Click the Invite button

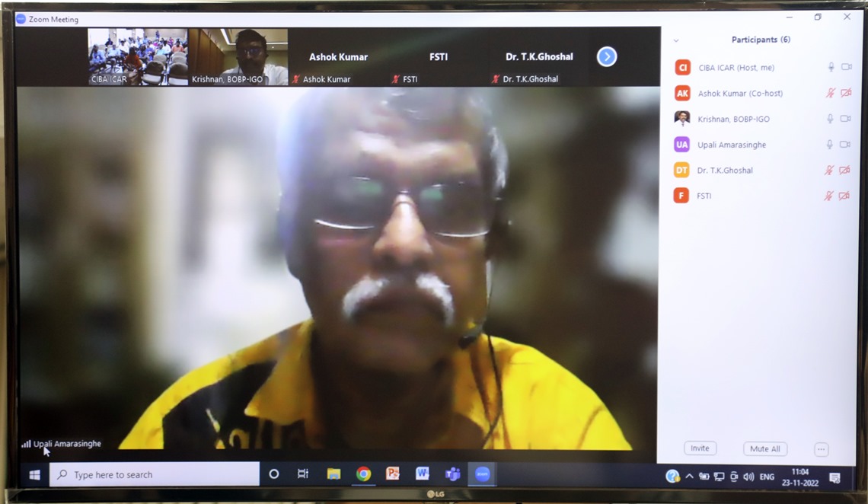700,448
